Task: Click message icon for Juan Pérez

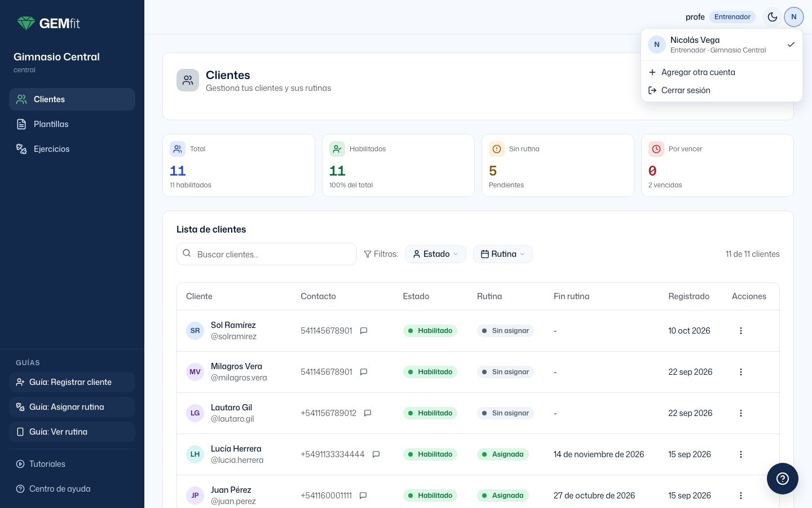Action: pos(363,496)
